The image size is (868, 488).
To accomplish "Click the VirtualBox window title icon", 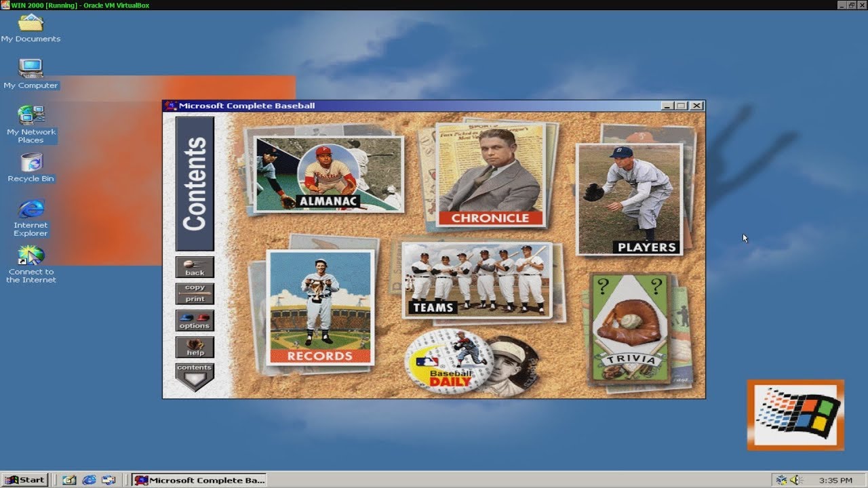I will pyautogui.click(x=5, y=5).
